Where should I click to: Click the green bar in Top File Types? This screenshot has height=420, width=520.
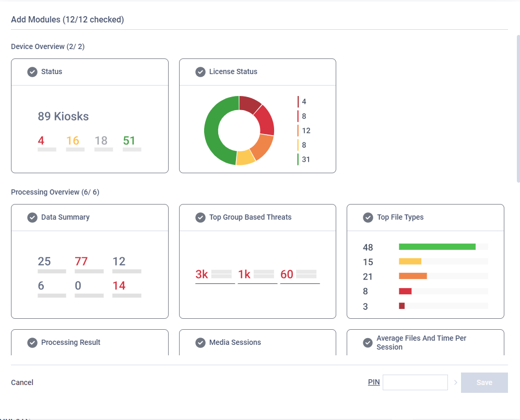[x=437, y=247]
